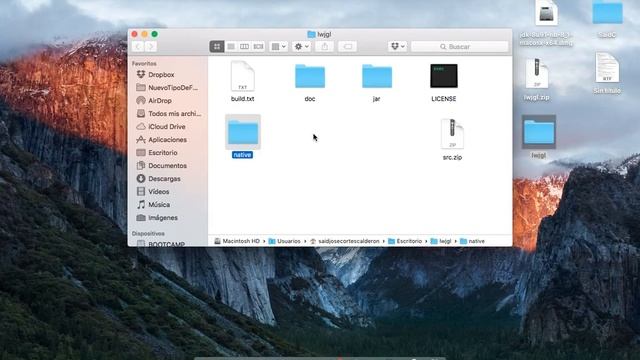
Task: Open Aplicaciones in the sidebar
Action: tap(167, 140)
